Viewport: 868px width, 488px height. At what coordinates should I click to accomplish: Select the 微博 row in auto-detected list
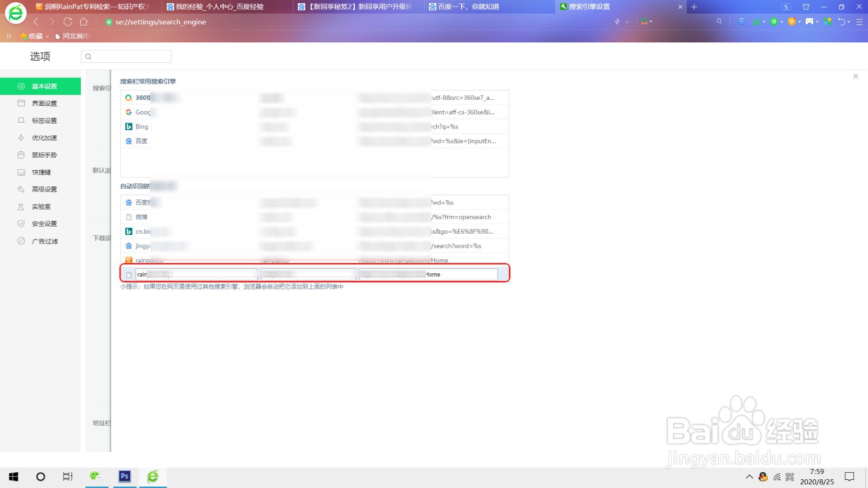(x=315, y=217)
